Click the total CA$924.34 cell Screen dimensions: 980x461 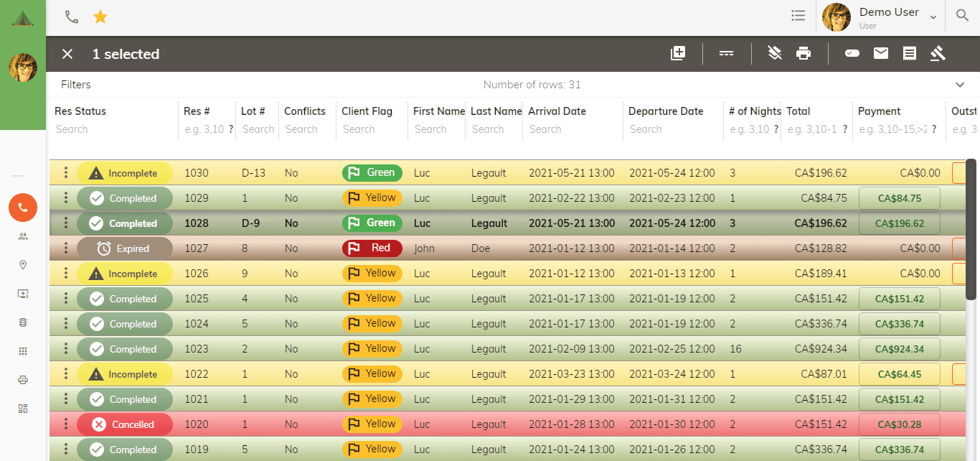821,349
